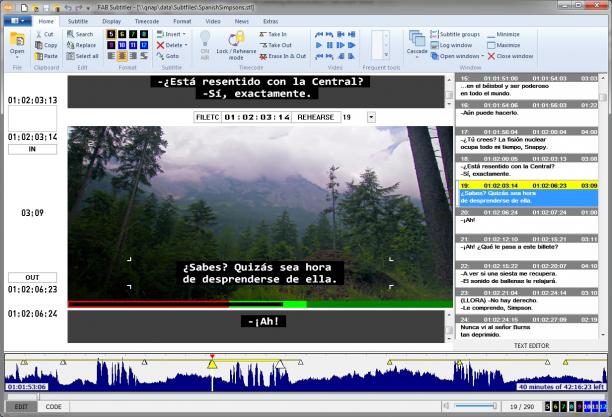Open the application menu button dropdown
The height and width of the screenshot is (417, 612).
point(18,21)
